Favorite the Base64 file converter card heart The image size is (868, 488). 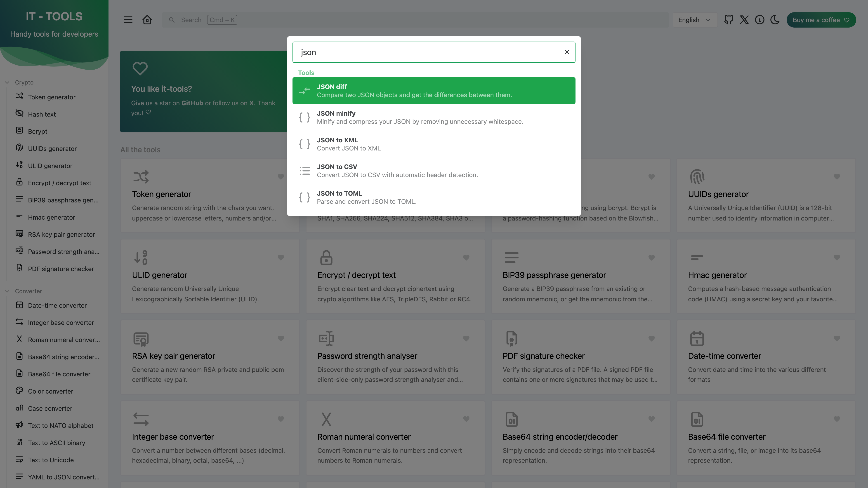(x=837, y=419)
